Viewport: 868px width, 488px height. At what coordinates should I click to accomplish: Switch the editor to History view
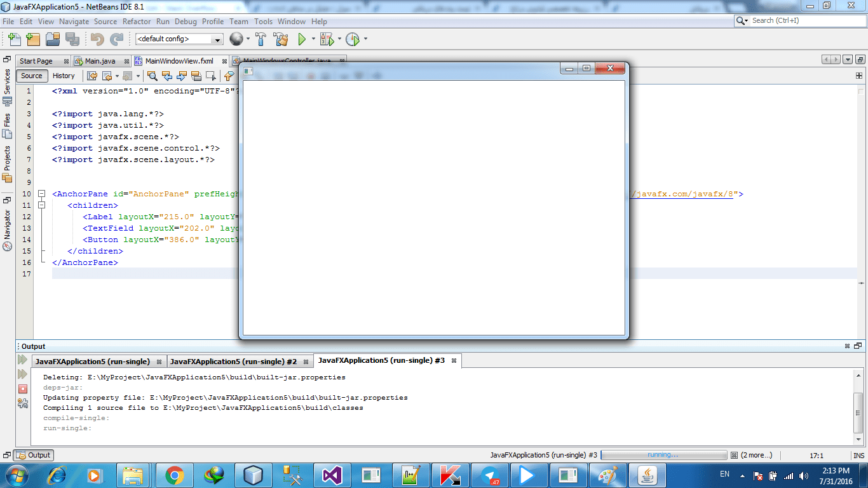[64, 76]
